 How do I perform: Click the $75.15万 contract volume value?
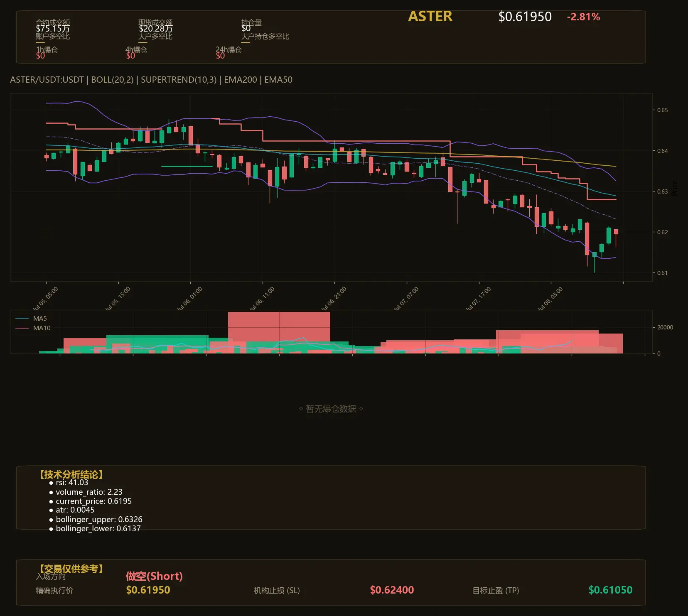point(53,29)
